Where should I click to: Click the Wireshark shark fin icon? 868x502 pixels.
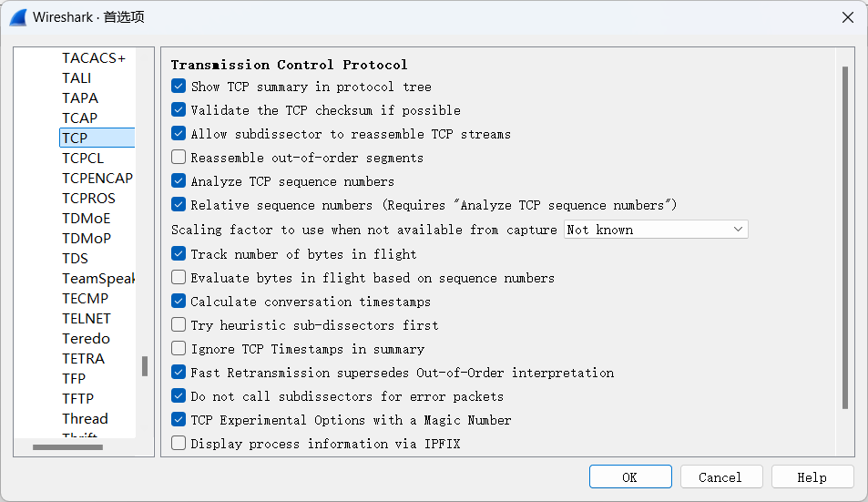[x=18, y=17]
